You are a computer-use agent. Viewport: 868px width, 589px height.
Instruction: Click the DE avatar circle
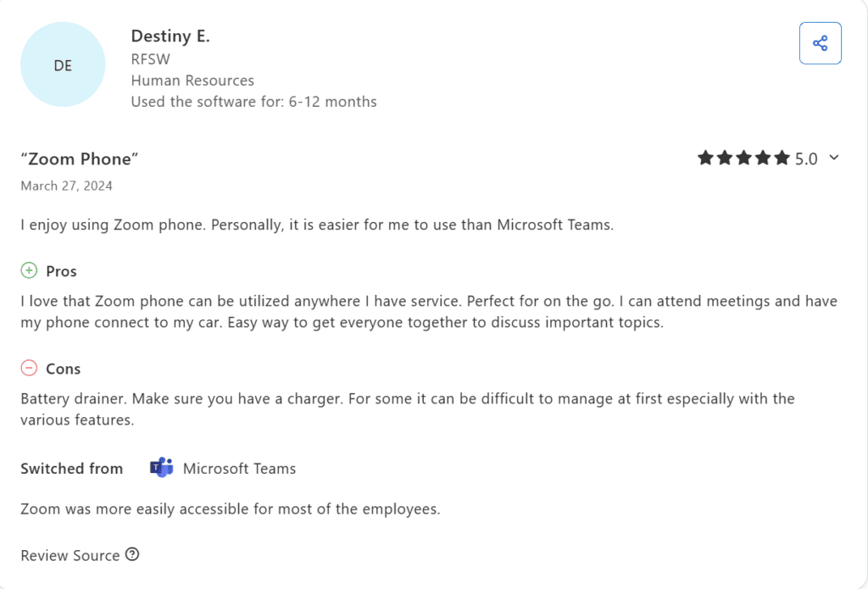63,64
